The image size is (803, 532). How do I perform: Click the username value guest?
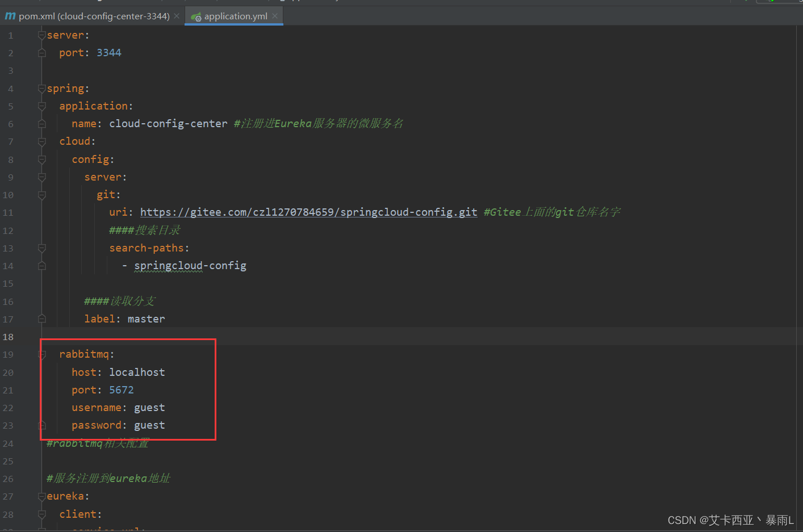pos(149,408)
